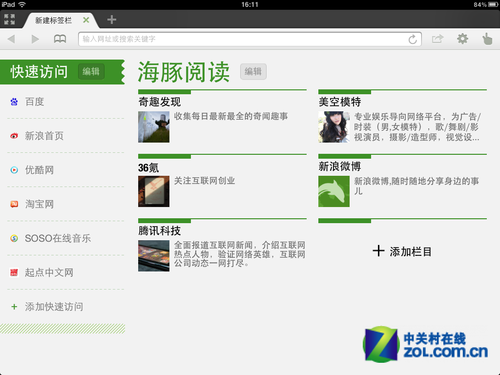Tap the 16:11 clock in status bar
The height and width of the screenshot is (375, 500).
tap(250, 5)
